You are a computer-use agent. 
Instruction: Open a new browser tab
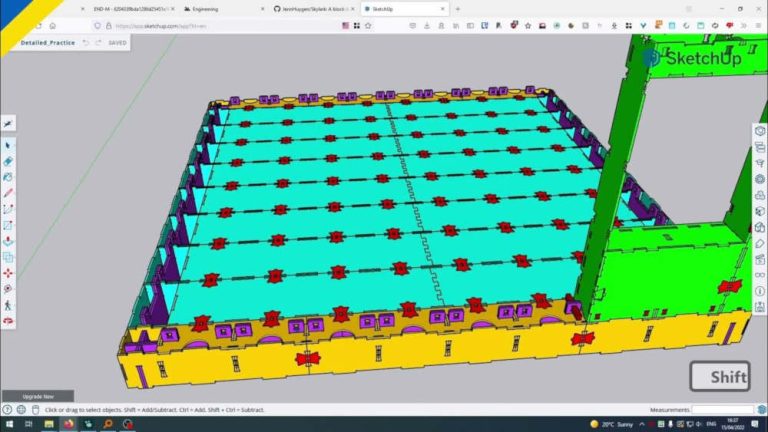458,8
